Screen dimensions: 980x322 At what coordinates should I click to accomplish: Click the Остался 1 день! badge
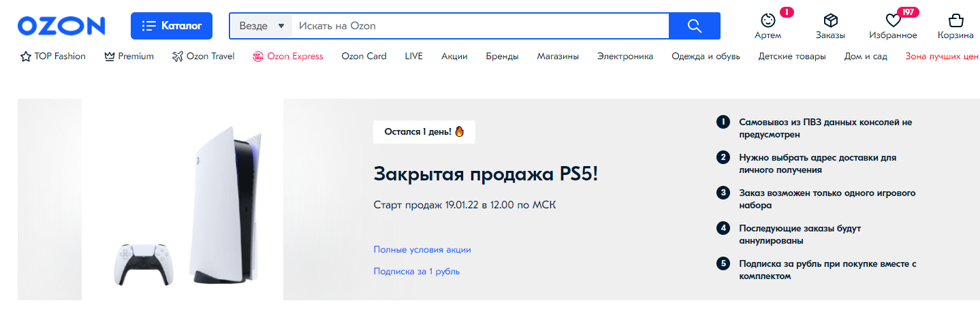424,131
